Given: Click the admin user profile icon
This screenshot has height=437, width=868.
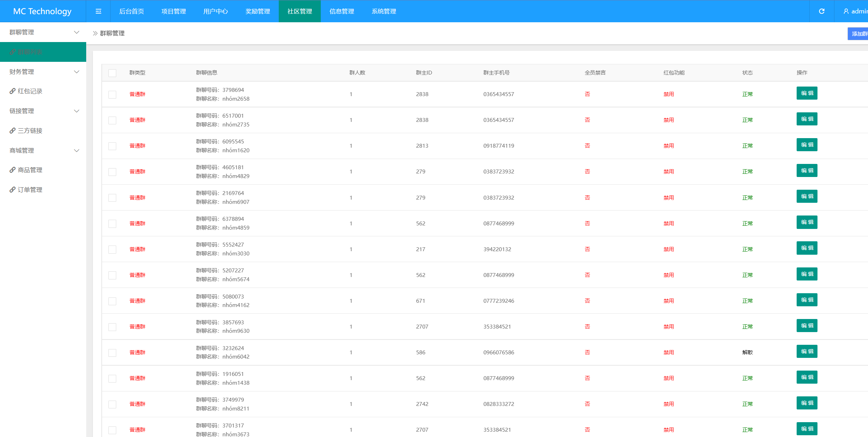Looking at the screenshot, I should point(846,11).
